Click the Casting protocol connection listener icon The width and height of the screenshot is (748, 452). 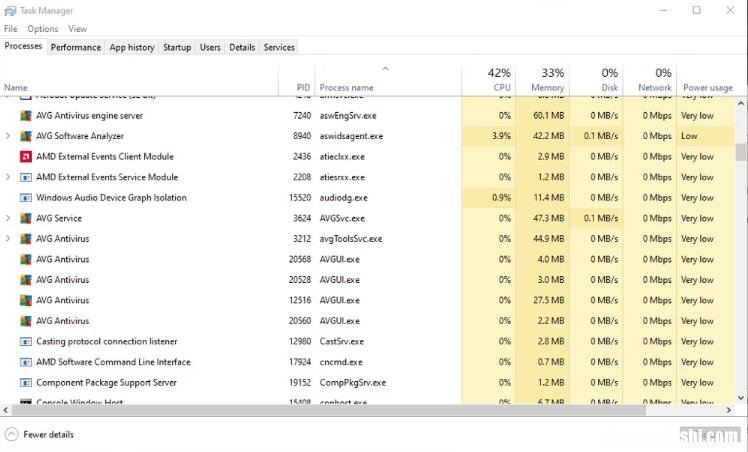pos(26,342)
